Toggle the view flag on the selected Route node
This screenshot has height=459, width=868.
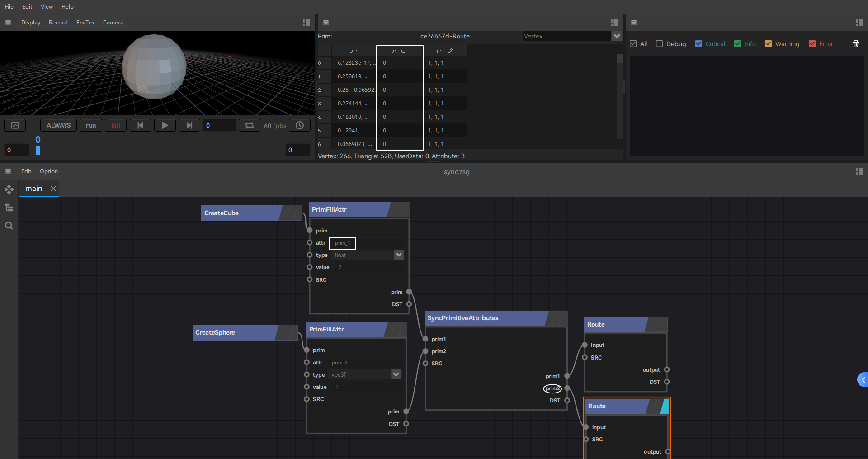tap(665, 406)
